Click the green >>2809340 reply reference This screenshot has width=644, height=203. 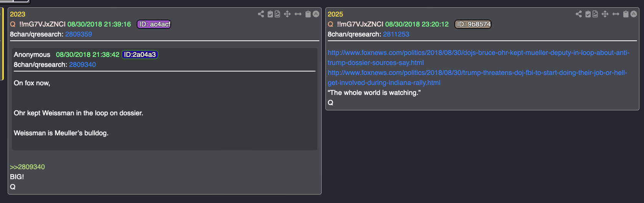click(x=27, y=167)
